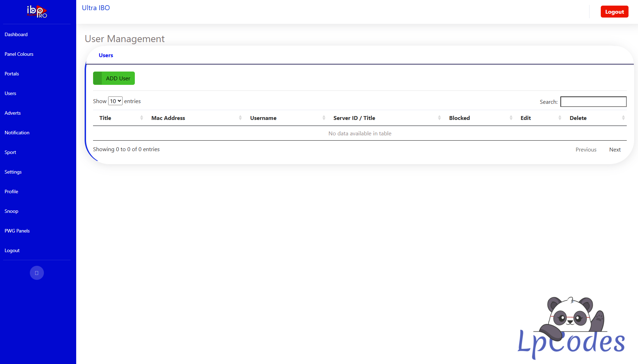
Task: Click the IBO Pro logo
Action: coord(37,12)
